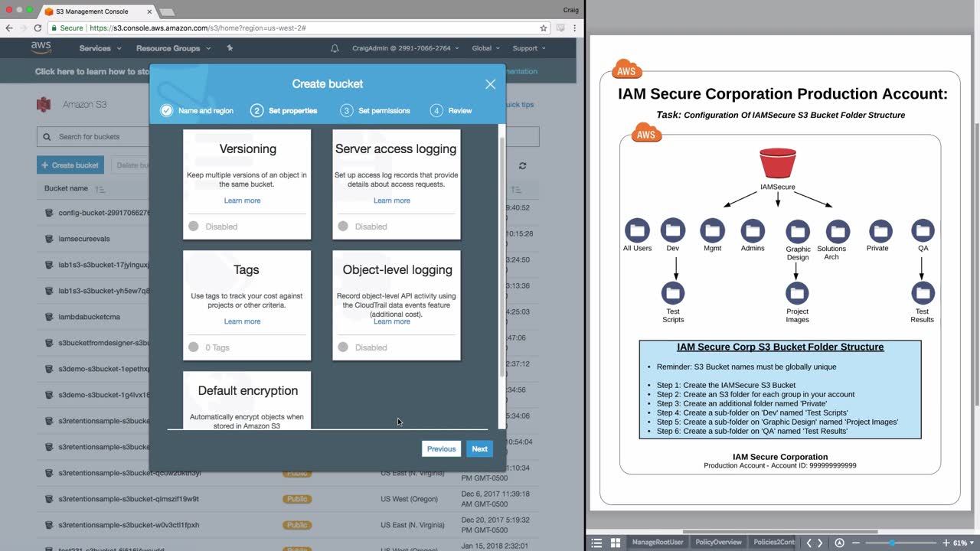Viewport: 980px width, 551px height.
Task: Reload the S3 console page
Action: [38, 28]
